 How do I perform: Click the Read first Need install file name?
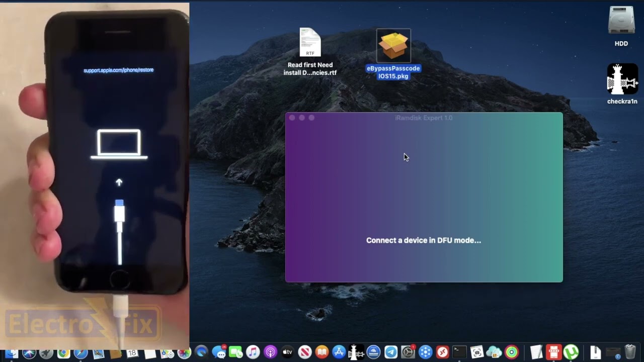pos(310,69)
